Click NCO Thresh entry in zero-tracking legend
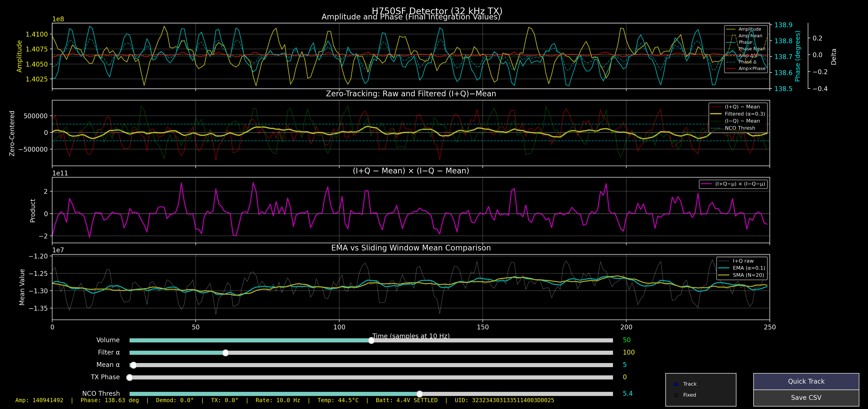 click(740, 128)
